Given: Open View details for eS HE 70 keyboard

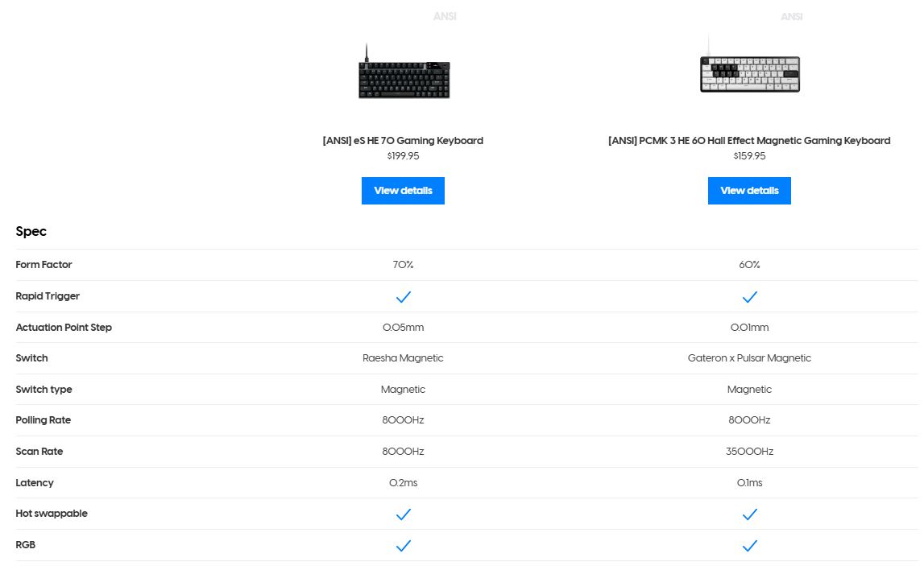Looking at the screenshot, I should (x=403, y=191).
